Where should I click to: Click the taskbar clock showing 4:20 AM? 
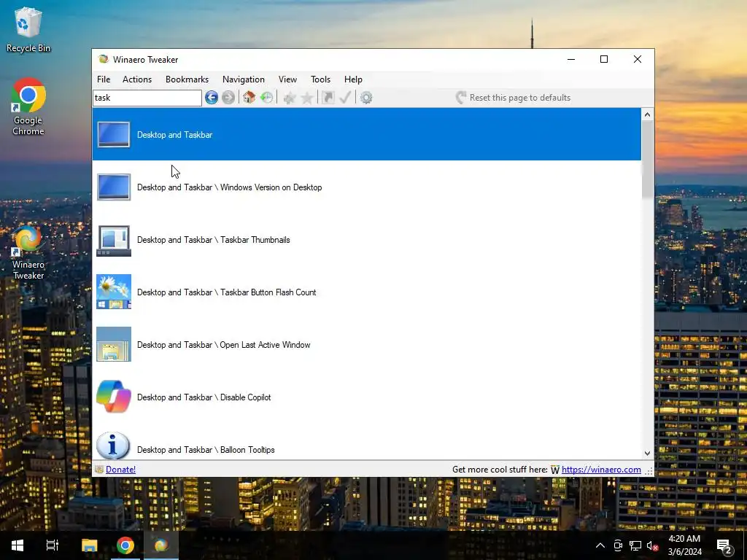(684, 545)
